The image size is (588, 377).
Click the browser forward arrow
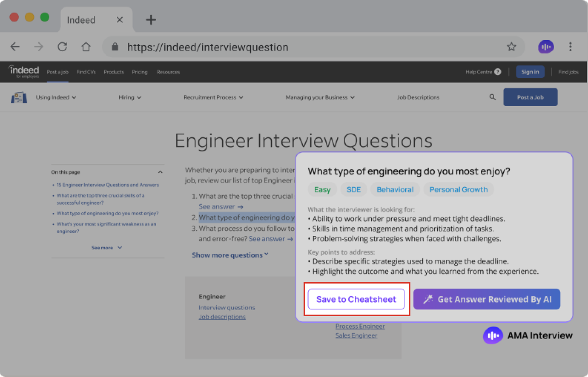[39, 47]
